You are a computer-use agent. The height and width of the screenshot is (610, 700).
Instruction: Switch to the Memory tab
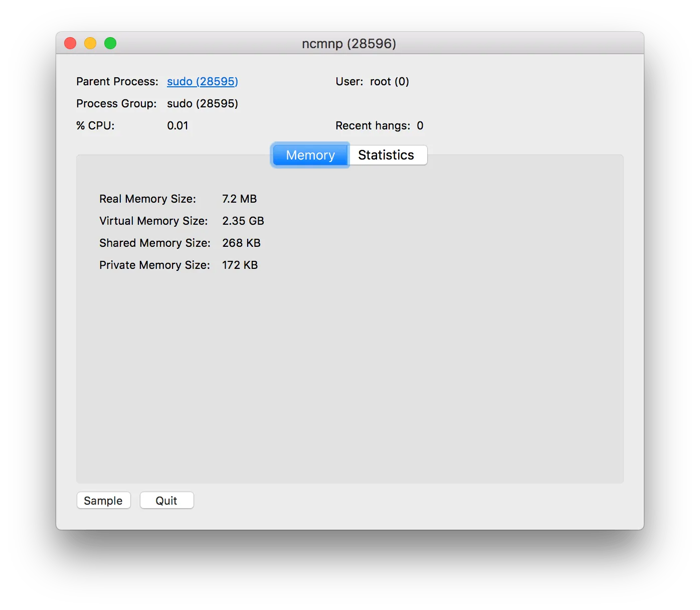[310, 155]
